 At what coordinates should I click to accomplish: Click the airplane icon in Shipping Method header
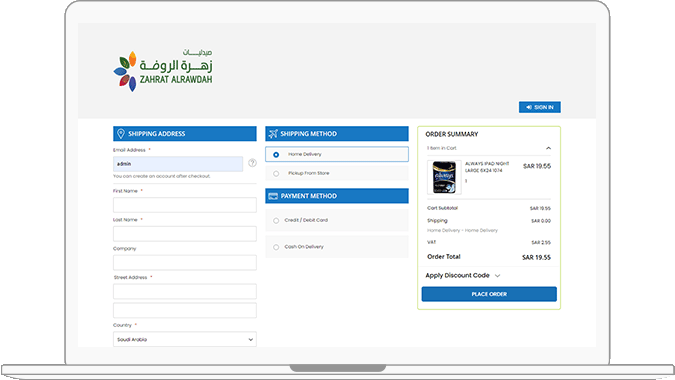(273, 134)
